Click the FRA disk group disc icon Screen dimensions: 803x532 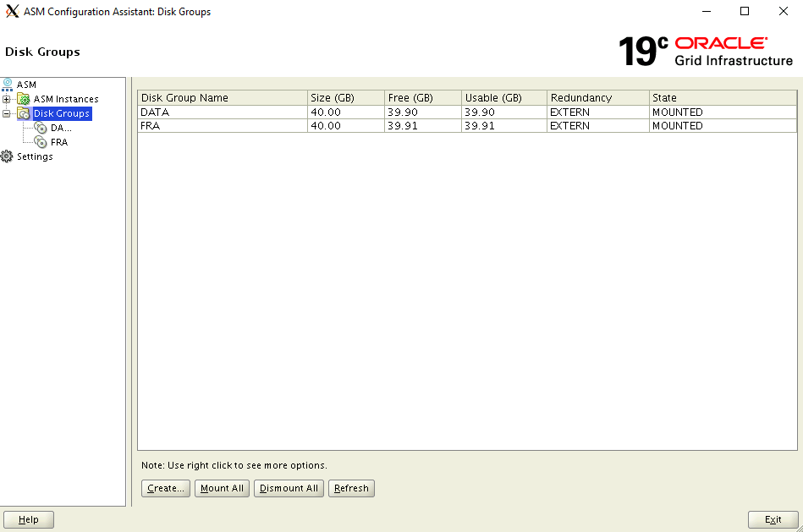[x=41, y=141]
